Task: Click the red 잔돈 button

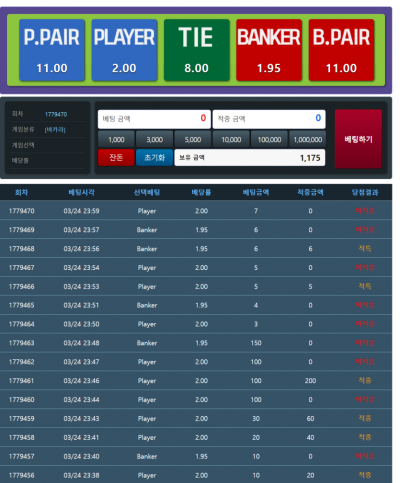Action: [x=116, y=157]
